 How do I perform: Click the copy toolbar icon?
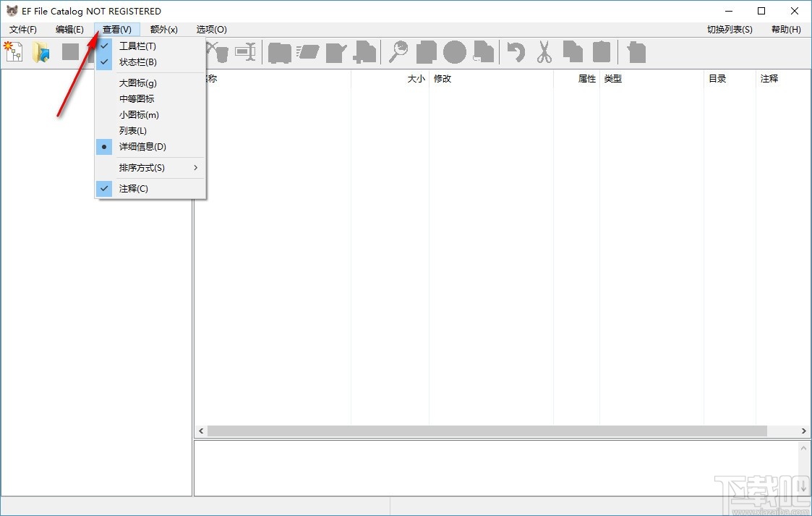[x=573, y=51]
